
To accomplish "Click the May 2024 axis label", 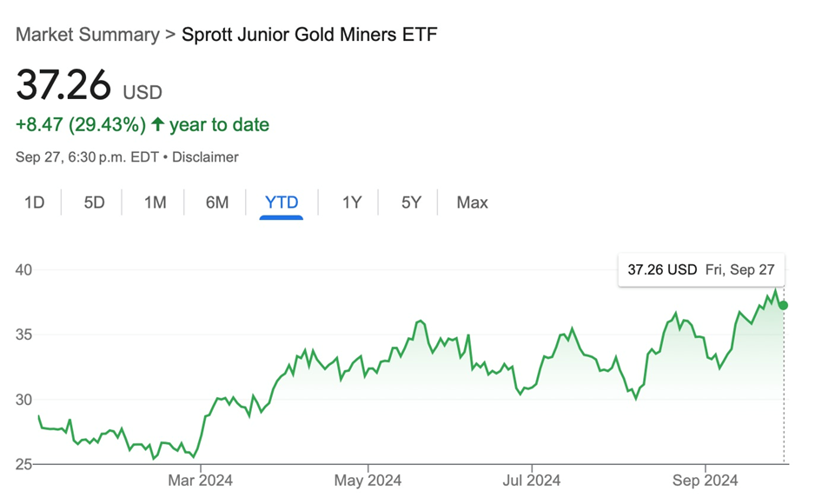I will click(368, 480).
